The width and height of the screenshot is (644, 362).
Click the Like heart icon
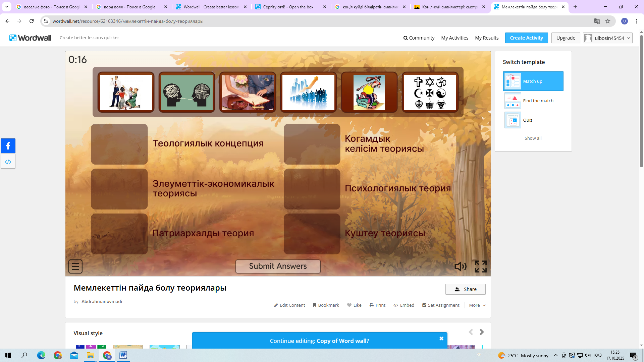tap(349, 305)
